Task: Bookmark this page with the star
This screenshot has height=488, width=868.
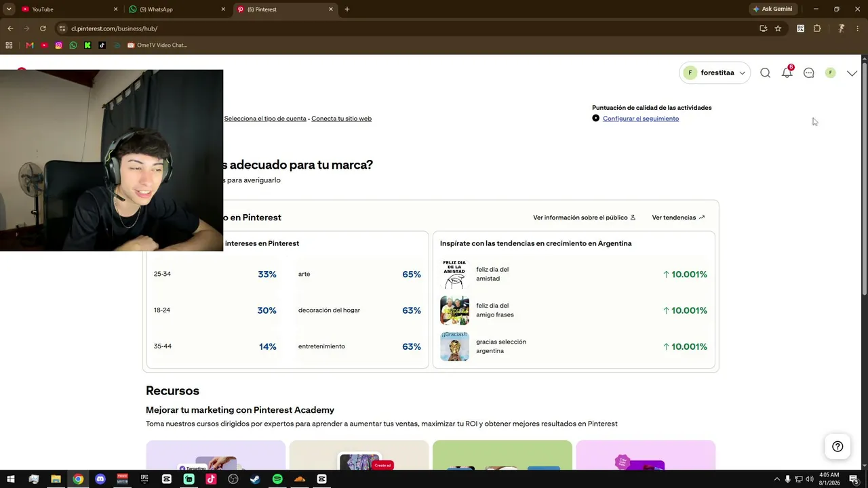Action: 778,28
